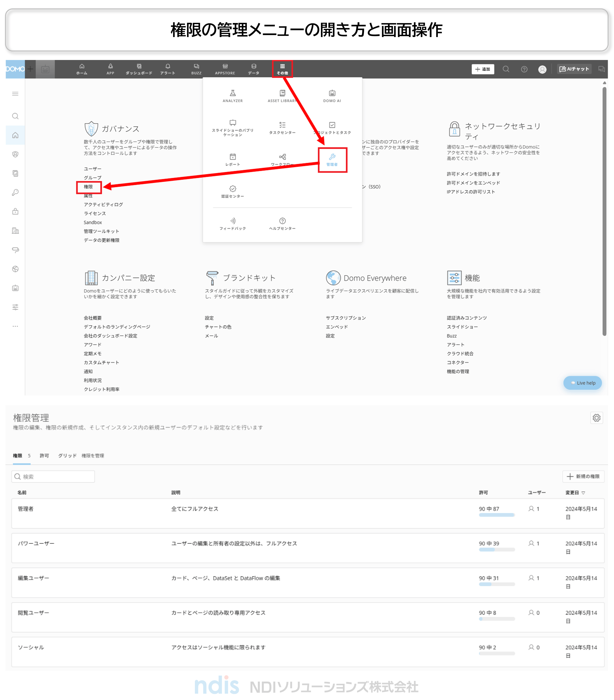Open DOMO AI from the その他 menu
This screenshot has width=614, height=700.
(x=332, y=96)
